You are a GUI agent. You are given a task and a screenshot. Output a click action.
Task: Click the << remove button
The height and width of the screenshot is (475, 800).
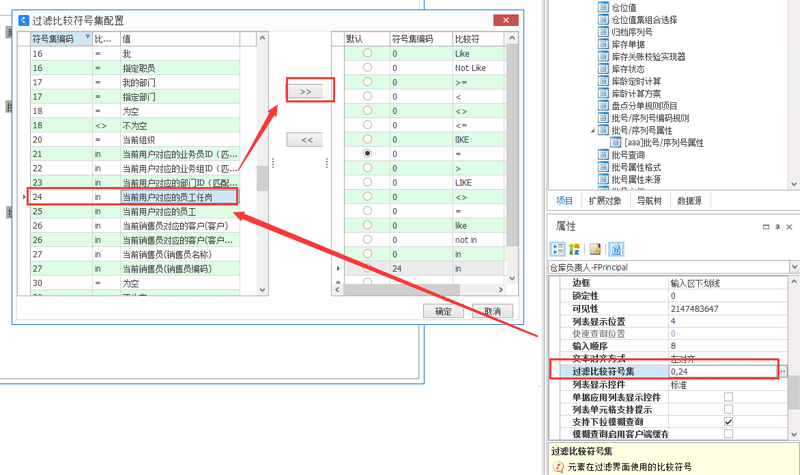click(x=305, y=140)
